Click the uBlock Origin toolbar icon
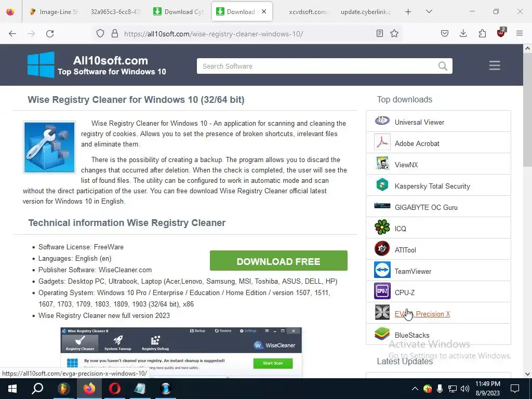Screen dimensions: 532x399 point(501,33)
